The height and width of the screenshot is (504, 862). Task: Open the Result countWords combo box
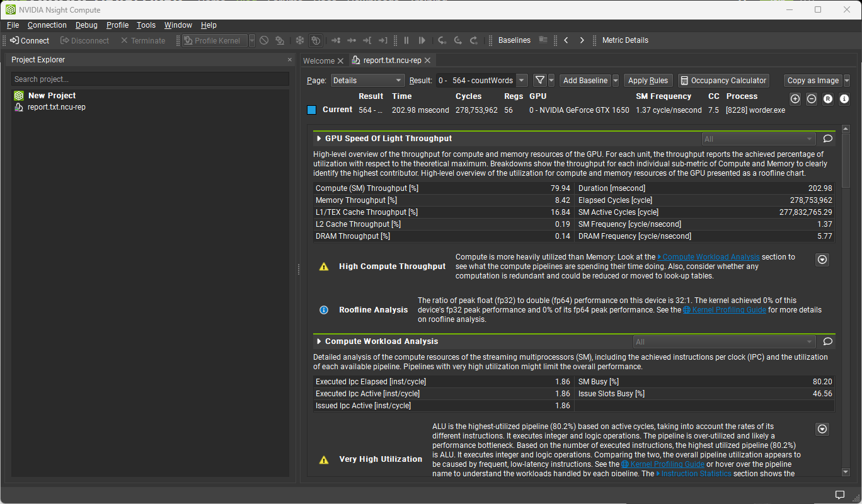point(482,81)
